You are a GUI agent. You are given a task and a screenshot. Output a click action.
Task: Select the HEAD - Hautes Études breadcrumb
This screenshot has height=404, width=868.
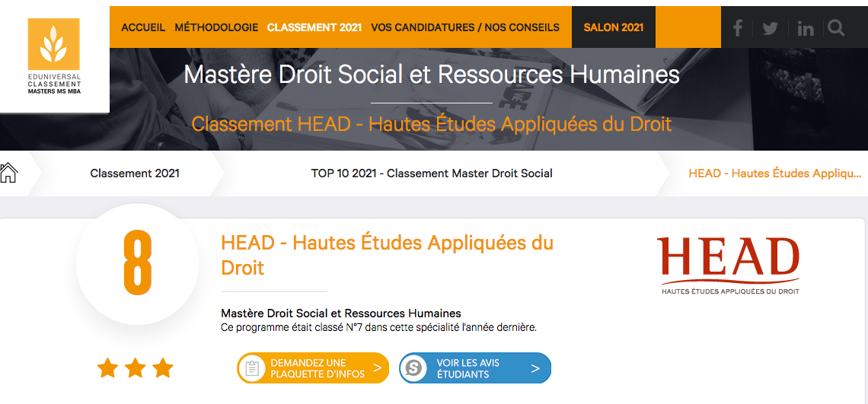(x=775, y=173)
